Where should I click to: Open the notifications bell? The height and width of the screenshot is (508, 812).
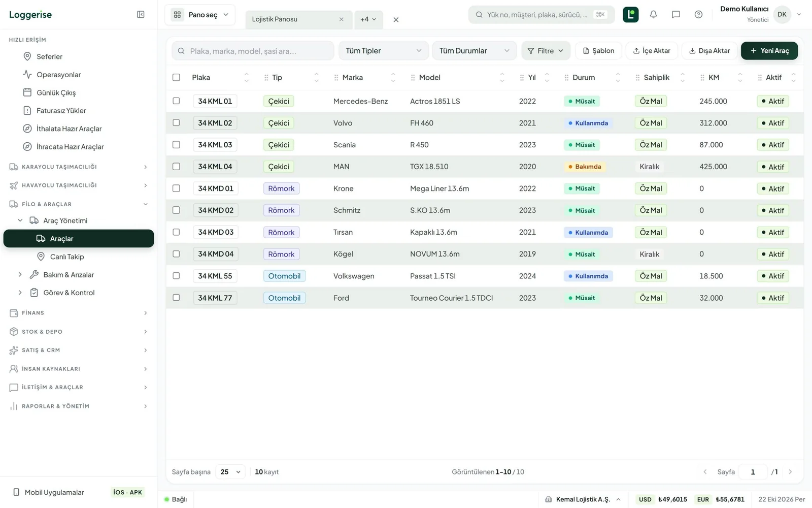653,15
